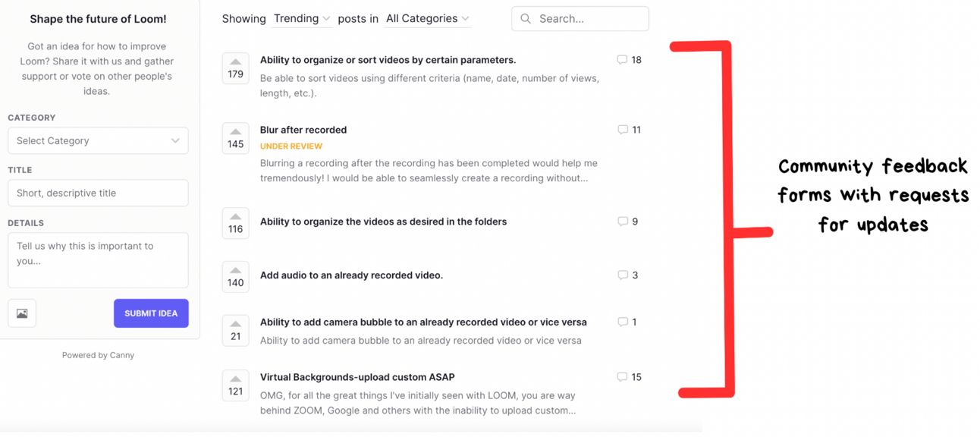Open comments icon showing 9 comments

pos(622,222)
